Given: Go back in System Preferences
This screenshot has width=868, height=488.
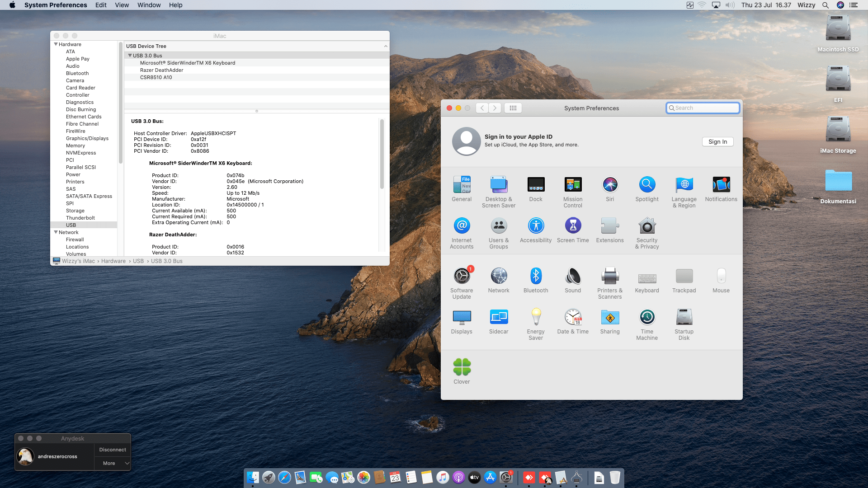Looking at the screenshot, I should (x=482, y=108).
